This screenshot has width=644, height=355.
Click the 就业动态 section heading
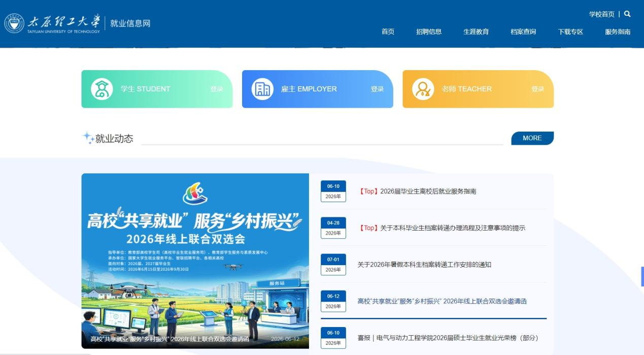114,139
